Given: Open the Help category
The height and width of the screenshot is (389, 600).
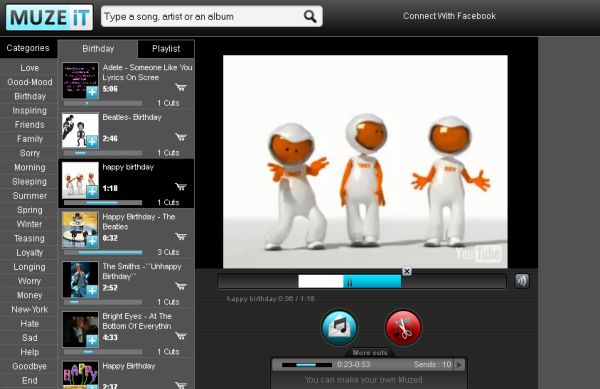Looking at the screenshot, I should point(29,352).
